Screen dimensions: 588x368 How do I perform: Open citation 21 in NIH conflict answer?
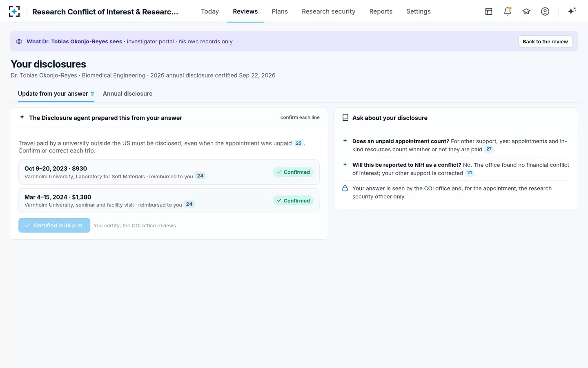(470, 173)
